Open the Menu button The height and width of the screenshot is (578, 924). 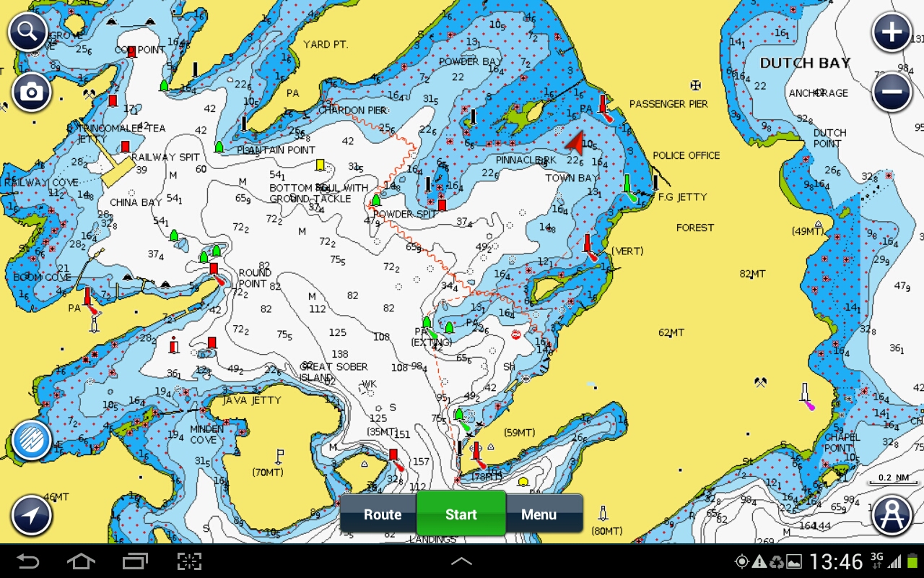(x=539, y=514)
